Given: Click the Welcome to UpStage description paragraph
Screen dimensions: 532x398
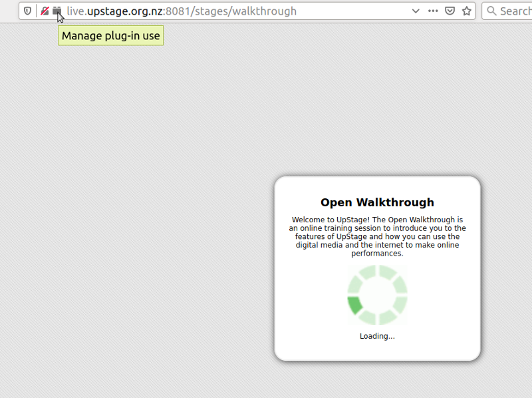Looking at the screenshot, I should click(377, 237).
